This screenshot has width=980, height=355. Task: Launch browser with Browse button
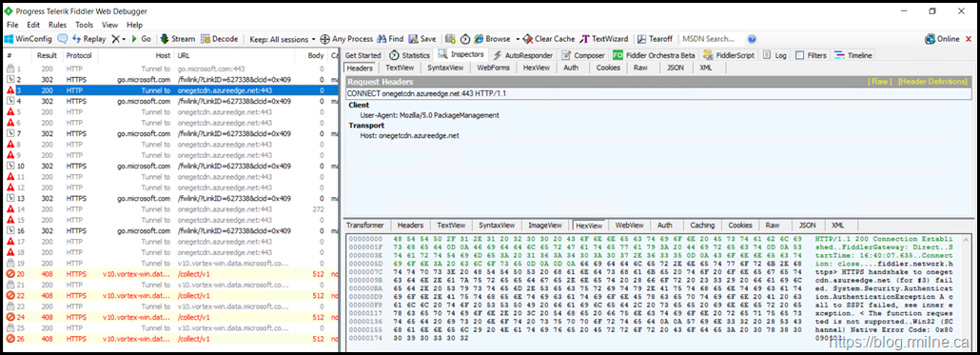click(x=493, y=39)
